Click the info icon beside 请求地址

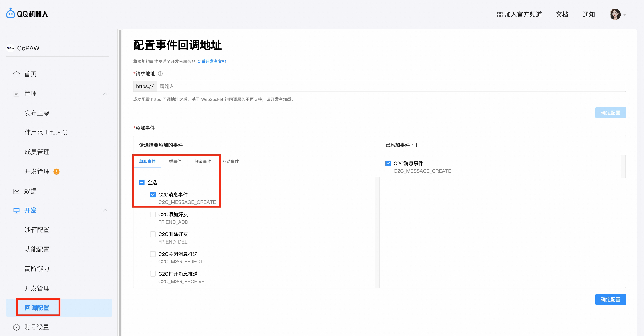[x=160, y=73]
